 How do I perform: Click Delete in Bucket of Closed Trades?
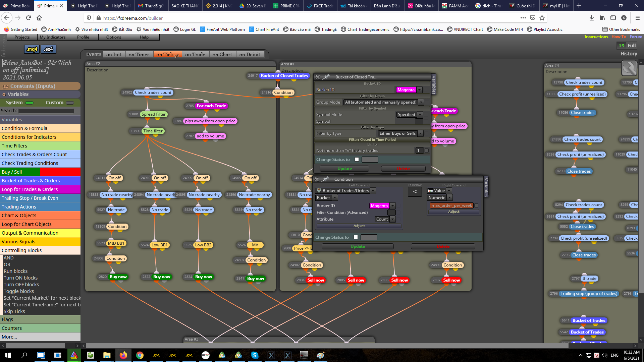tap(403, 169)
